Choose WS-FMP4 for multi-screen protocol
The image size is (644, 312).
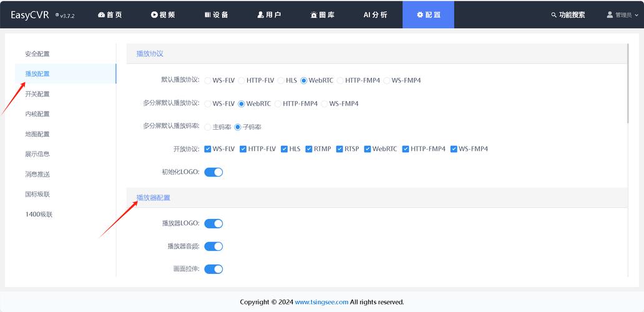point(324,104)
